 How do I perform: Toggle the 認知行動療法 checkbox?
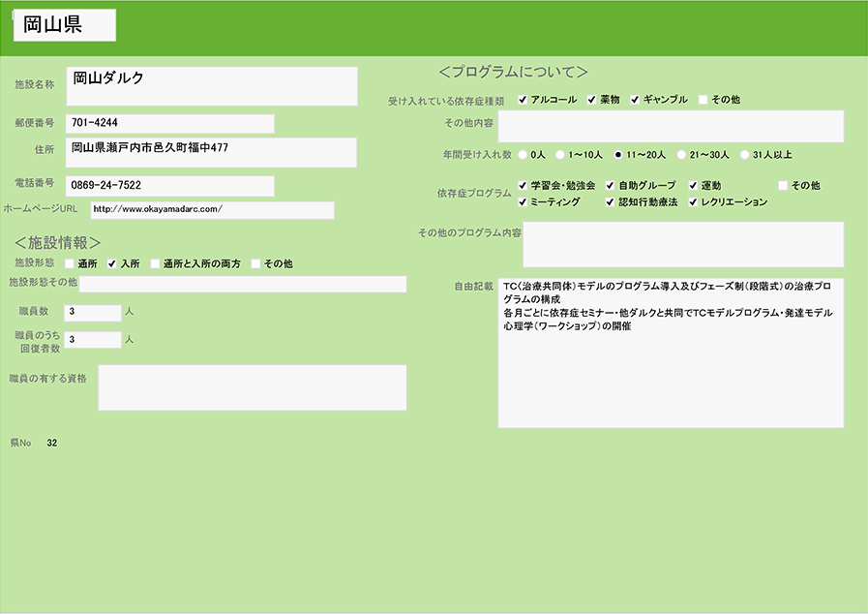tap(611, 202)
